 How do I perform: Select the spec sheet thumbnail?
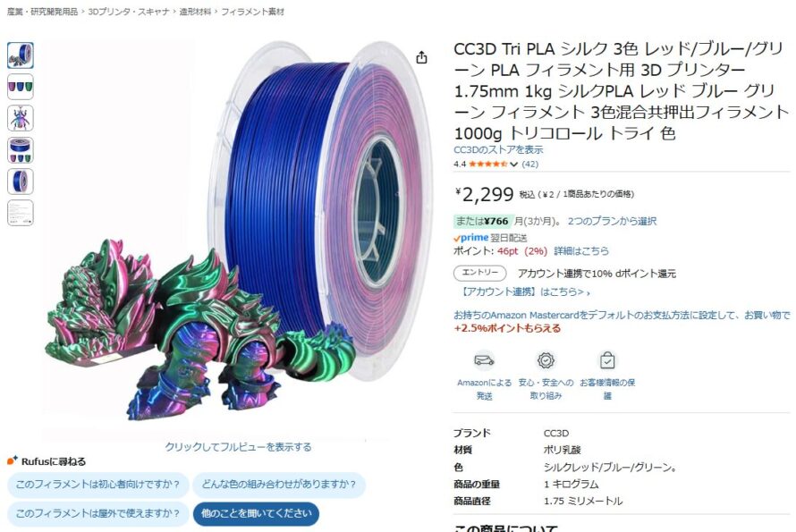pos(21,213)
